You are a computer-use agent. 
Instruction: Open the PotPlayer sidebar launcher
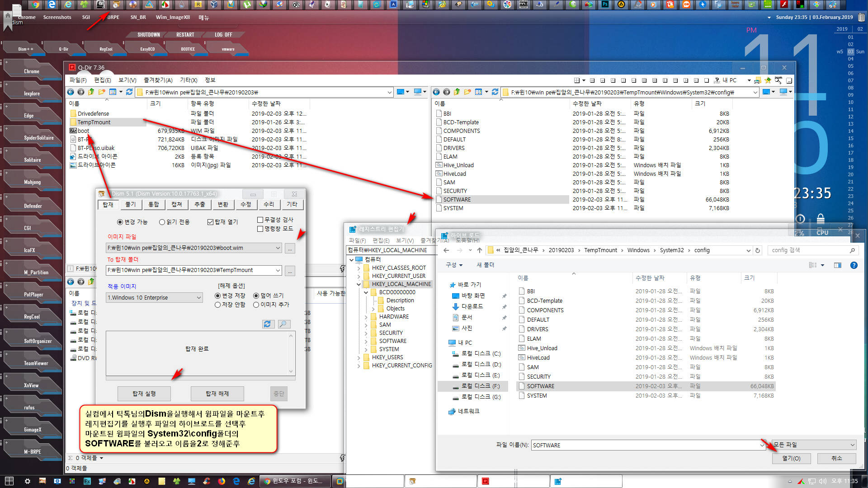click(33, 295)
